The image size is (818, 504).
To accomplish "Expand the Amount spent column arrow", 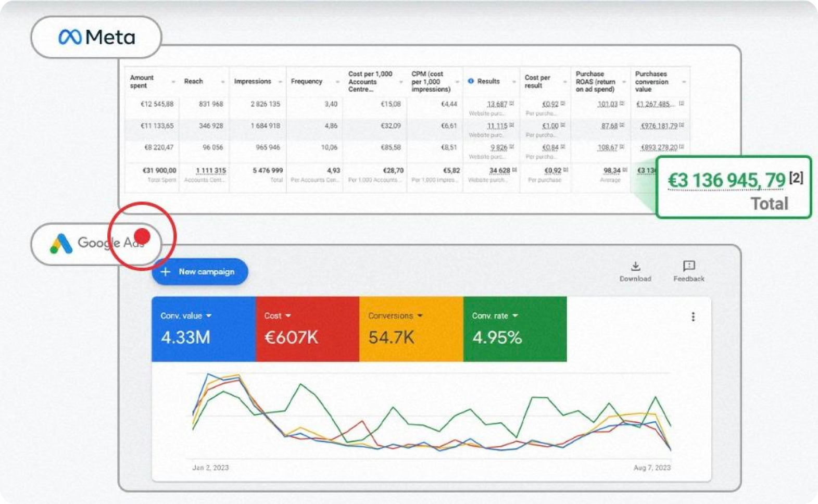I will click(173, 82).
